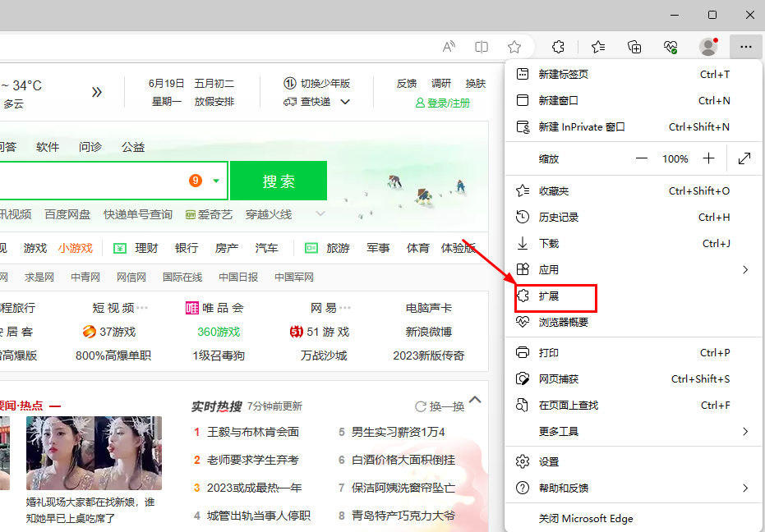
Task: Increase zoom with the plus control
Action: point(708,158)
